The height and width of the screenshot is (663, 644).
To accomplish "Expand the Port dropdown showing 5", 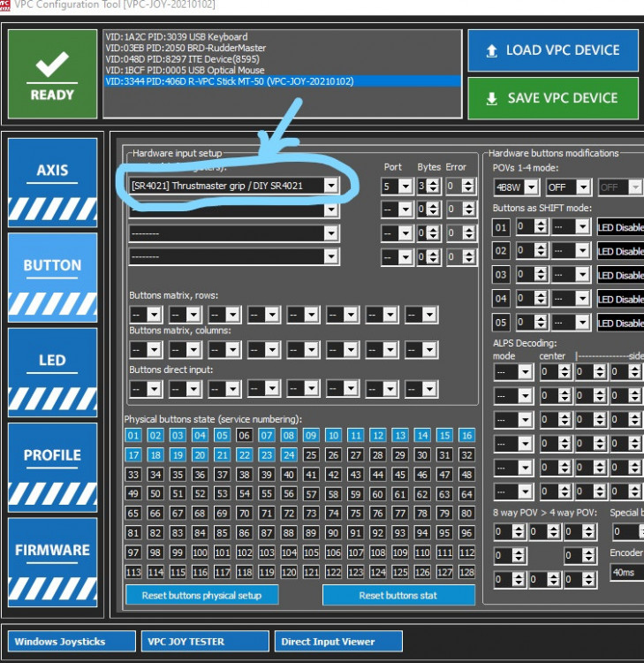I will [405, 186].
